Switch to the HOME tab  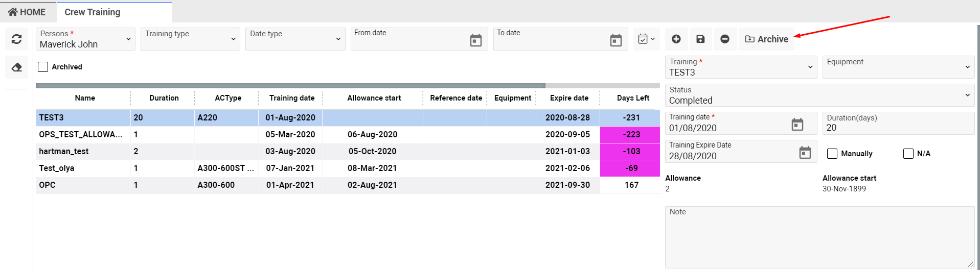(27, 12)
